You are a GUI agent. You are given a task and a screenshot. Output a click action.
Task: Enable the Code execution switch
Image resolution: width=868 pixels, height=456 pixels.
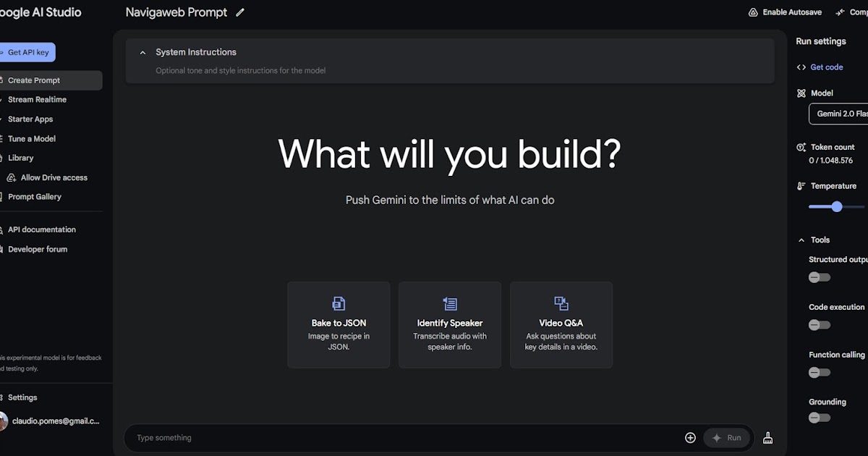tap(820, 325)
